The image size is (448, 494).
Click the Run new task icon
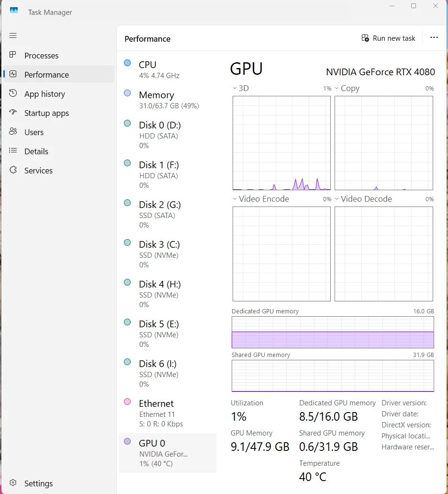click(365, 38)
